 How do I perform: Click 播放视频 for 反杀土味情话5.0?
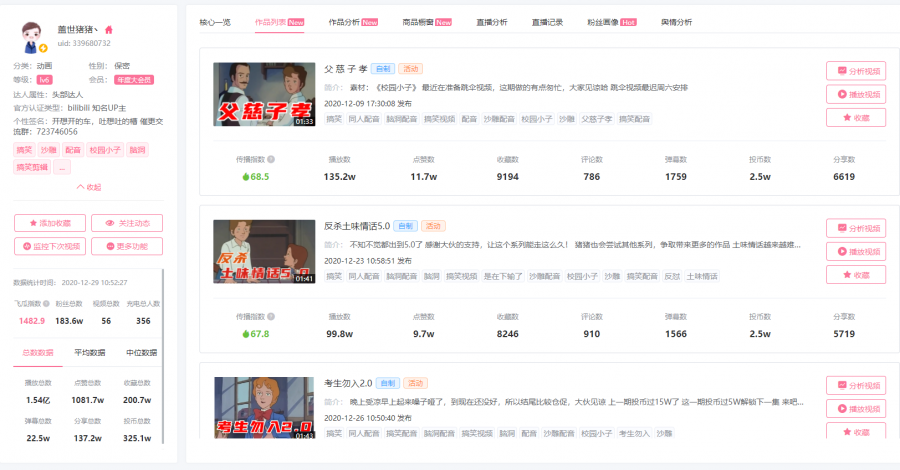pyautogui.click(x=856, y=251)
